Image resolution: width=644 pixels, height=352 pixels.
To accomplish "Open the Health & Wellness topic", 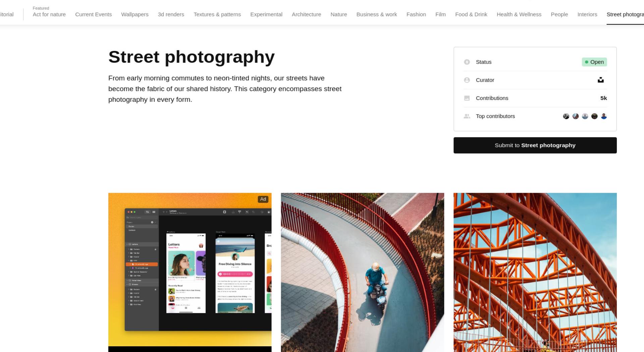I will tap(519, 14).
